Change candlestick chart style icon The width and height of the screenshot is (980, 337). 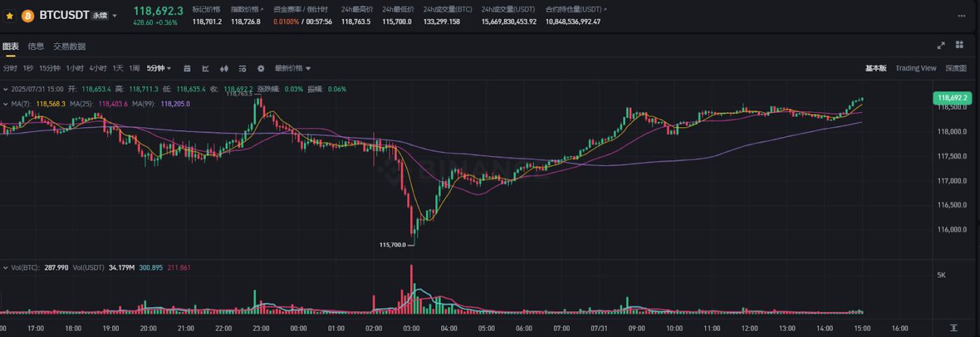click(225, 69)
